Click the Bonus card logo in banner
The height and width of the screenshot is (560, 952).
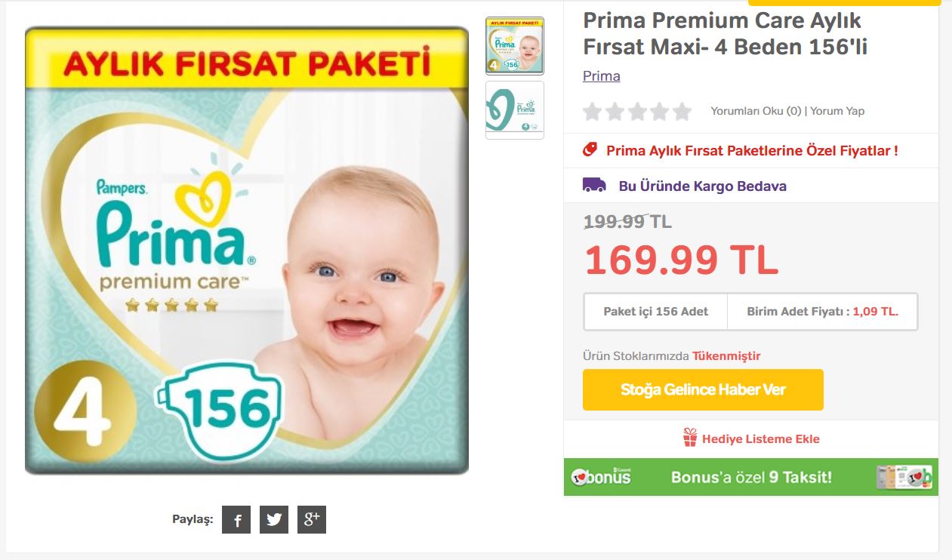click(x=601, y=477)
